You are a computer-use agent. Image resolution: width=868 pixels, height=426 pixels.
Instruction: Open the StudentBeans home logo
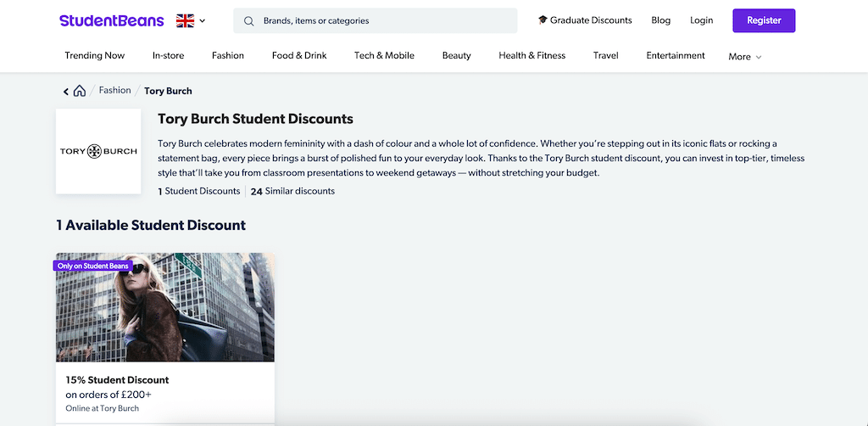point(112,20)
